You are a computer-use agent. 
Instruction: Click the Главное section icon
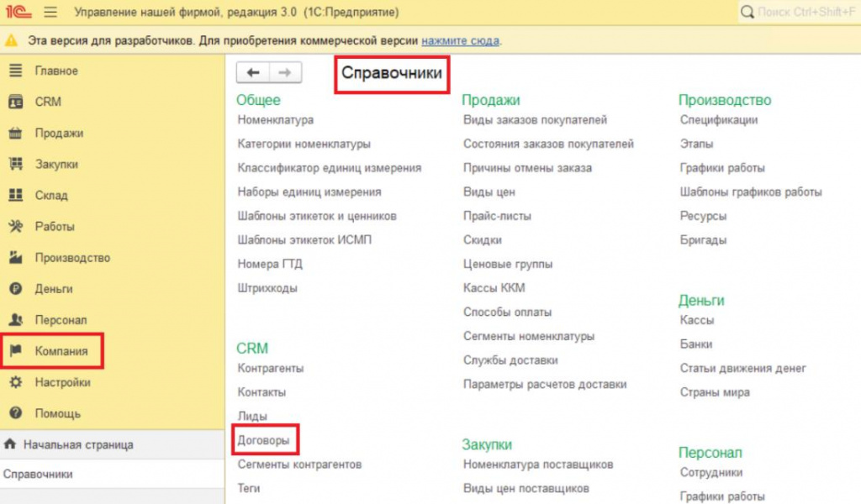pyautogui.click(x=16, y=71)
